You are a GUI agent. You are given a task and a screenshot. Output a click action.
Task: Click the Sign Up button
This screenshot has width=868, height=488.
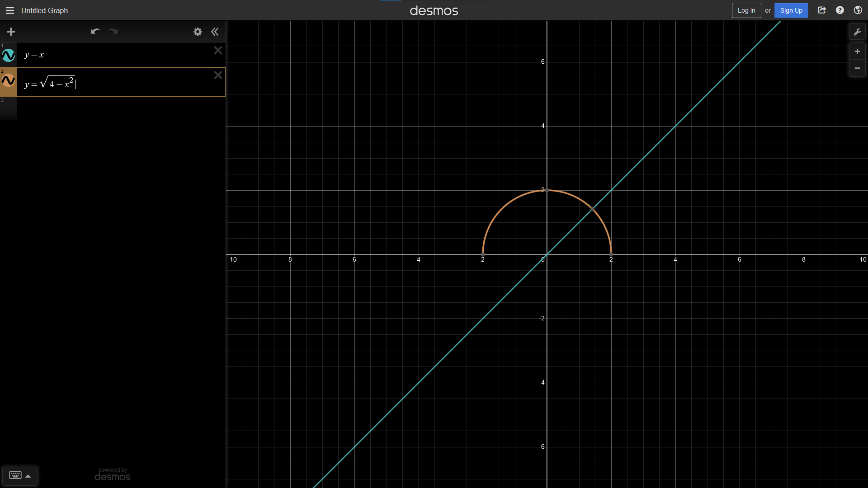[791, 10]
